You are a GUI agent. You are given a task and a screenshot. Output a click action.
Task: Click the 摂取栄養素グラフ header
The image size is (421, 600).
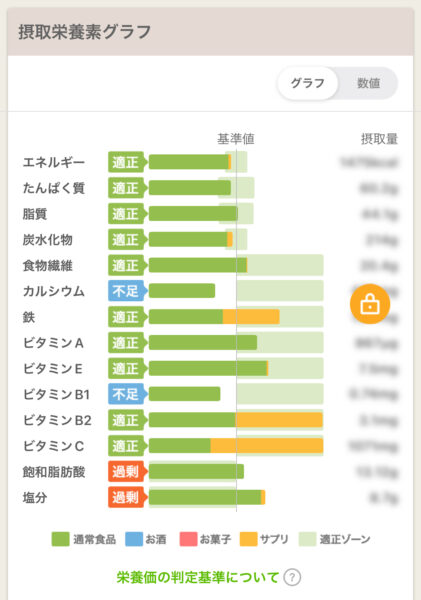point(85,31)
